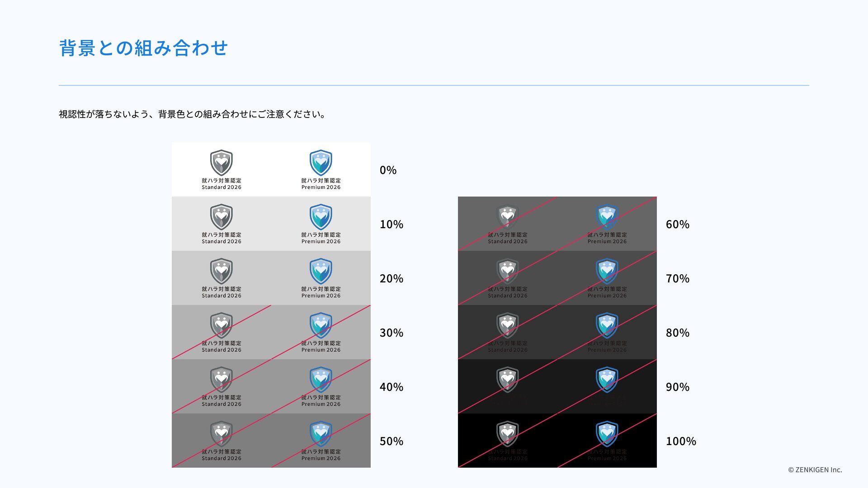The image size is (868, 488).
Task: Click the ZENKIGEN Inc. copyright text
Action: (x=815, y=470)
